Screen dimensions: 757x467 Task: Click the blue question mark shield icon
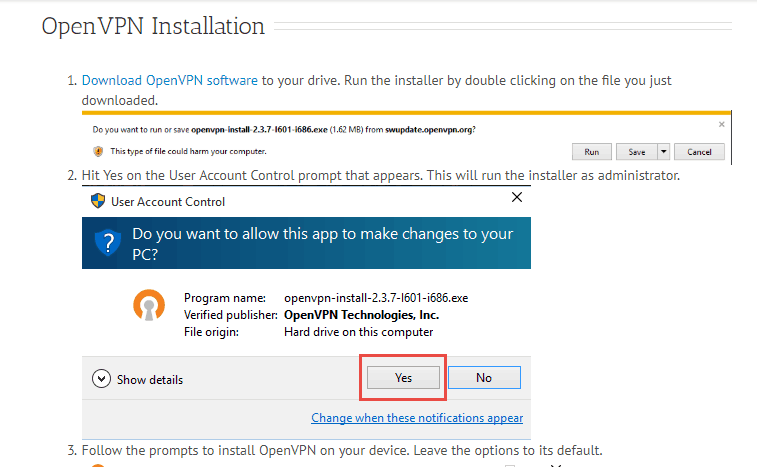coord(108,242)
